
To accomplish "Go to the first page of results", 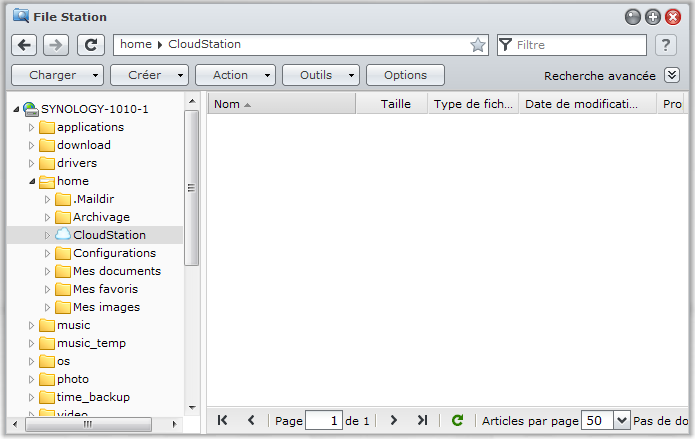I will tap(222, 421).
